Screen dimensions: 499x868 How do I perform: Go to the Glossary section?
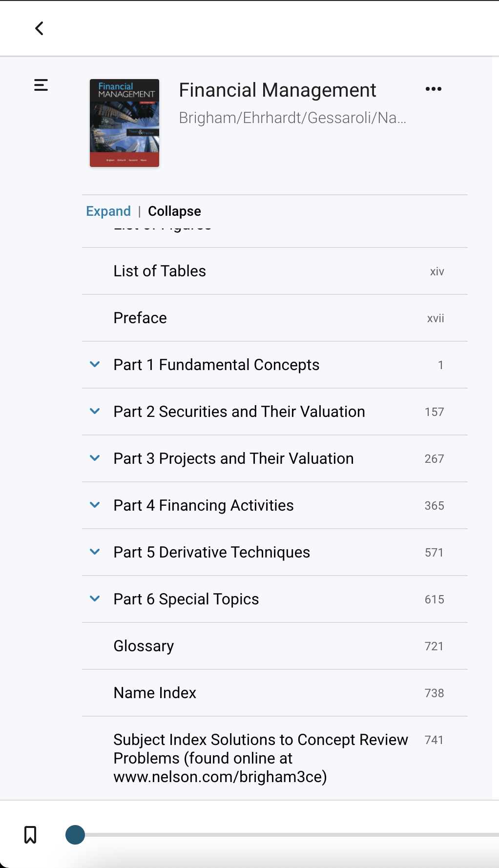275,646
